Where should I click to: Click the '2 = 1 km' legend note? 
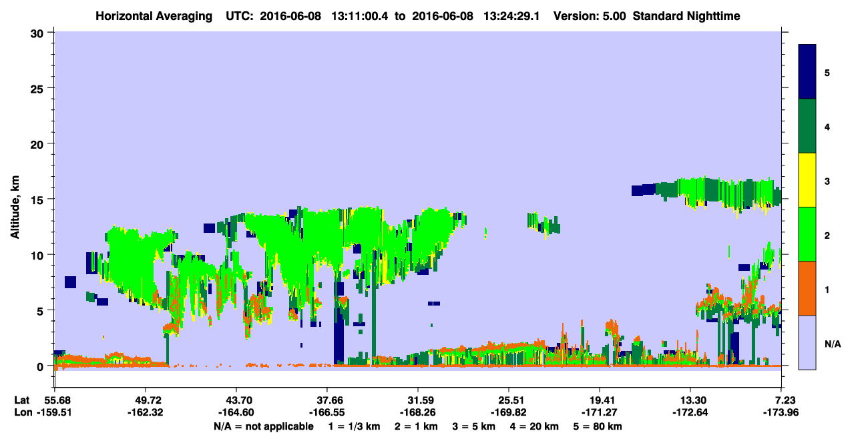(x=418, y=426)
